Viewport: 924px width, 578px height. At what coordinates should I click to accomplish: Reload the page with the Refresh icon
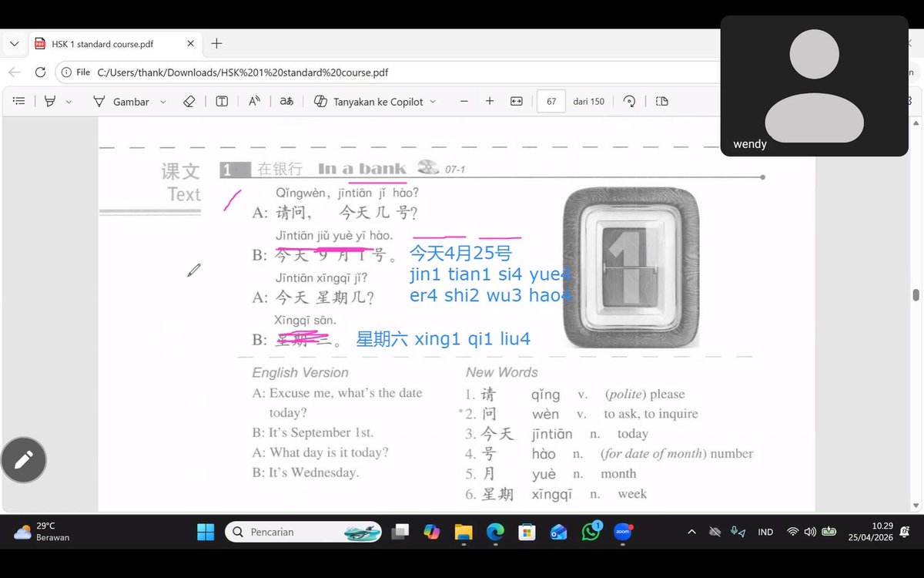[40, 72]
